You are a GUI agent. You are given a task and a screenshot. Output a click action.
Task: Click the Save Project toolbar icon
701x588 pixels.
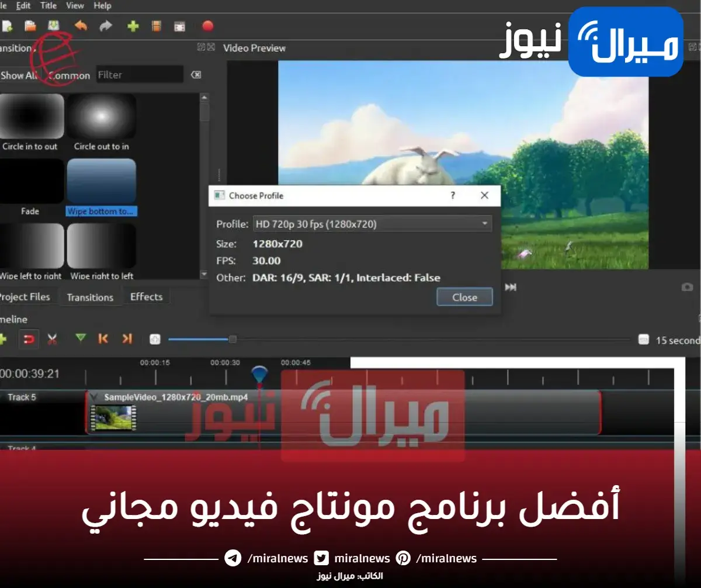pos(53,26)
